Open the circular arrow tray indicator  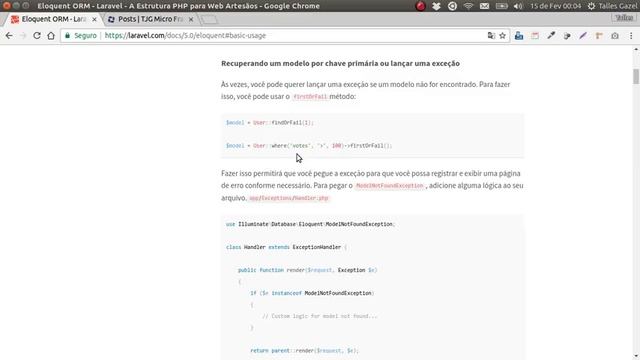452,6
